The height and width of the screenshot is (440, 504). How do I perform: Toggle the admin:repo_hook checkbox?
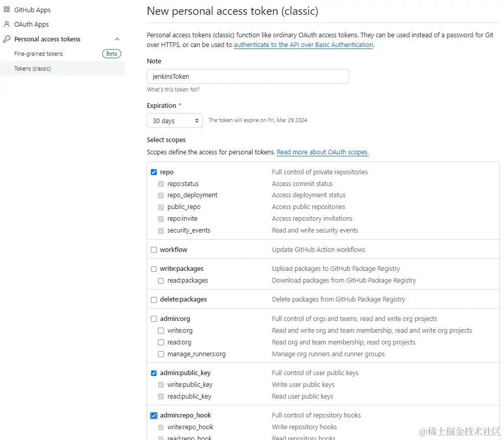[154, 415]
